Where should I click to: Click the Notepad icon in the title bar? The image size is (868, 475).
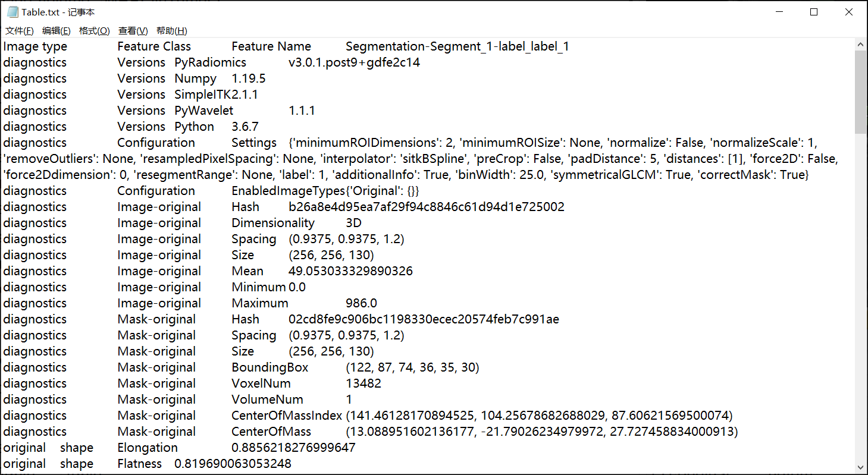(12, 12)
